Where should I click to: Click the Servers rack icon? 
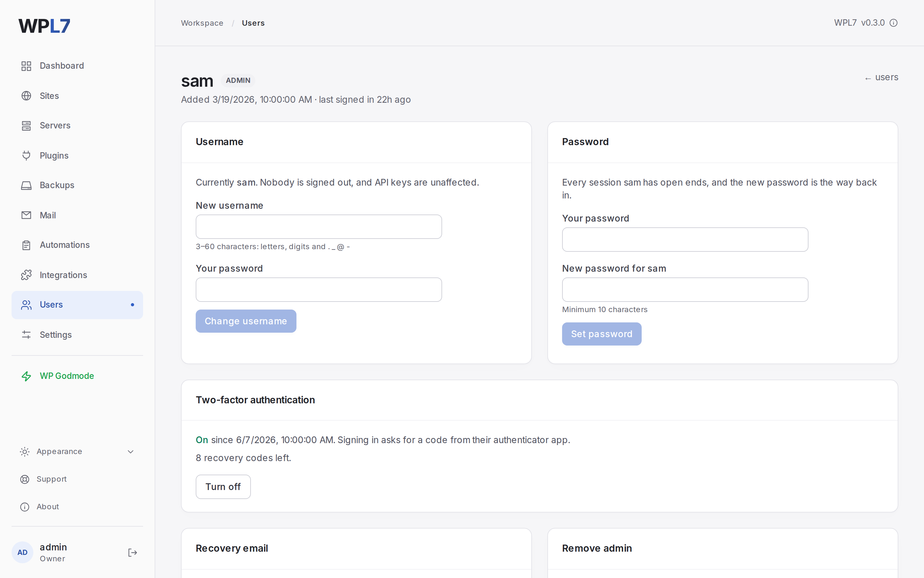26,125
